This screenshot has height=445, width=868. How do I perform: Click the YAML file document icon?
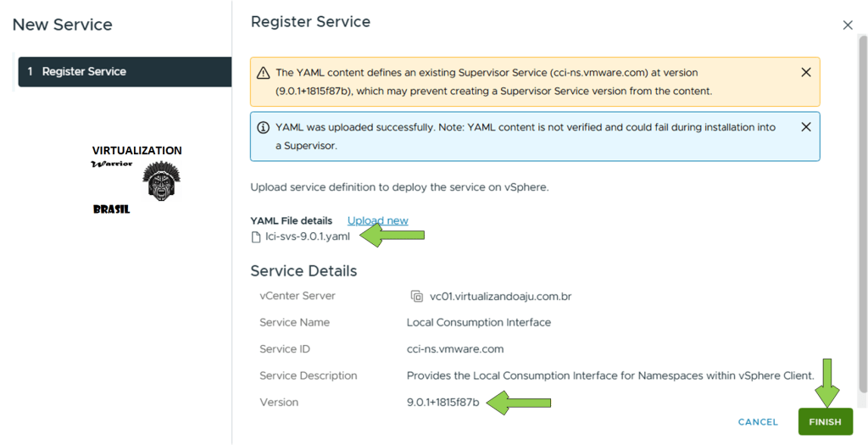(x=256, y=237)
